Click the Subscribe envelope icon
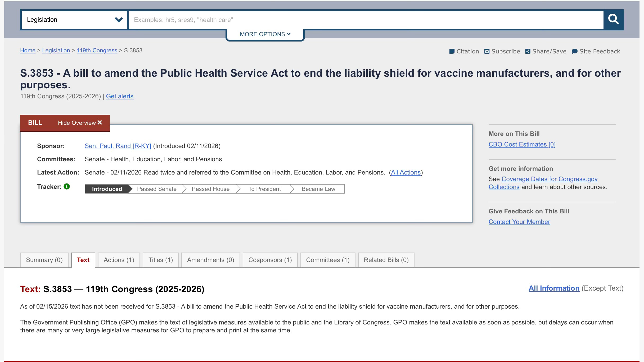 tap(487, 51)
